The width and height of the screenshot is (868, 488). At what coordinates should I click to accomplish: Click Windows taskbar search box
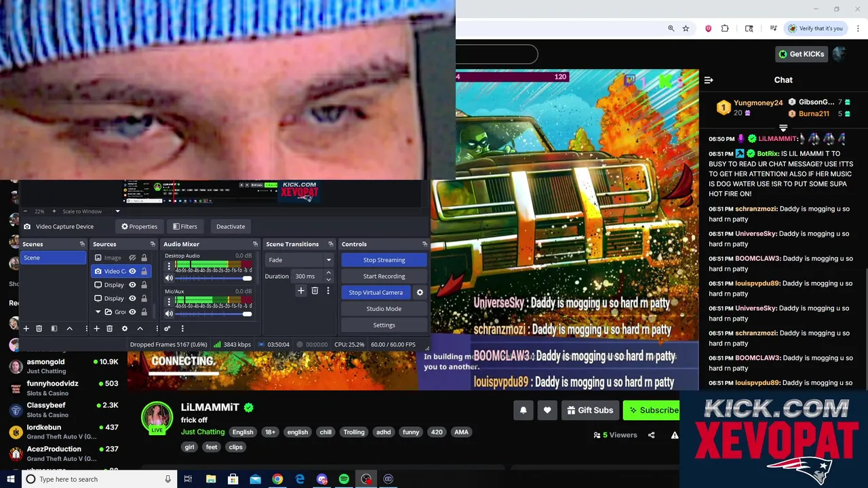pos(99,479)
